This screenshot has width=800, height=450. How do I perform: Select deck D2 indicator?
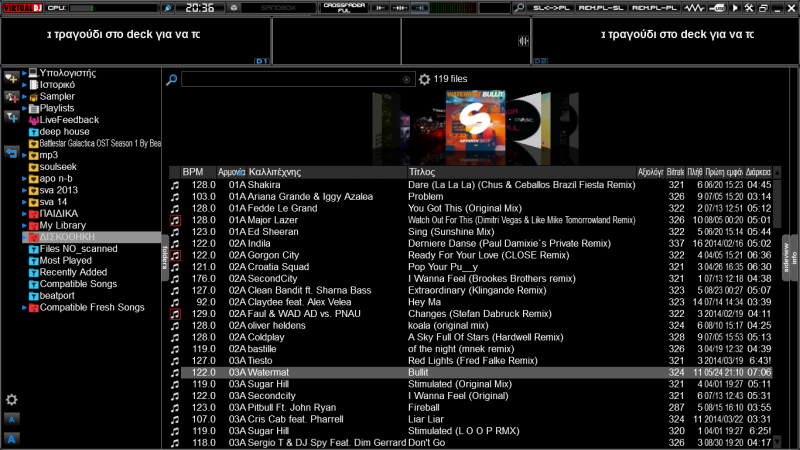pos(540,61)
